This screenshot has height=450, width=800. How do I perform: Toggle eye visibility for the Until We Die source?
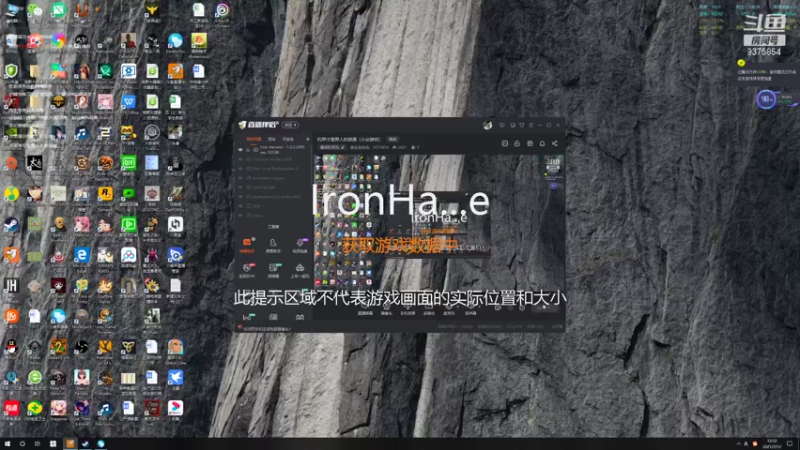click(240, 187)
